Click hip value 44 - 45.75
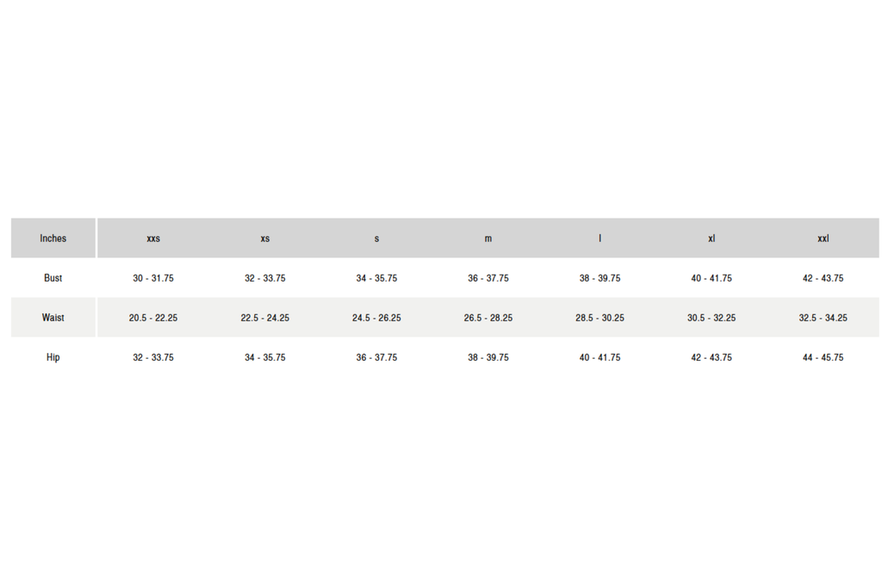882x588 pixels. coord(823,357)
